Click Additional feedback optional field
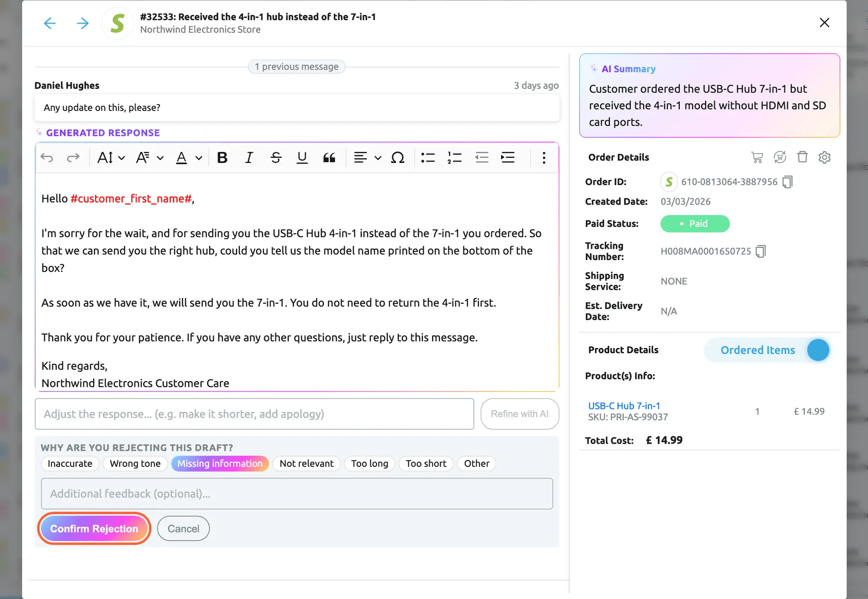Screen dimensions: 868x599 [x=297, y=494]
